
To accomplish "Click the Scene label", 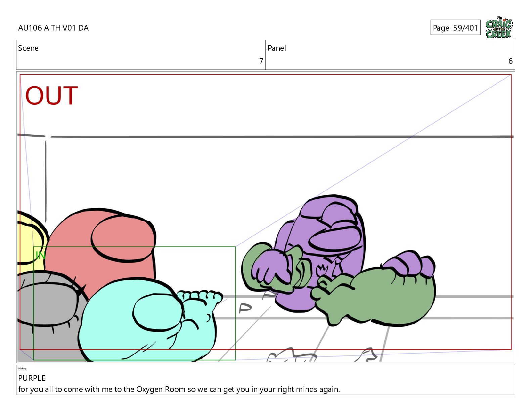I will (28, 48).
